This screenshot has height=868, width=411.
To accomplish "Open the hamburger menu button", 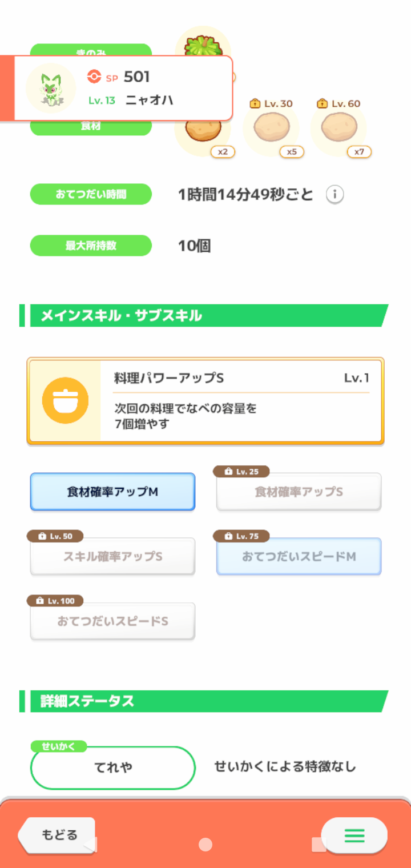I will click(x=354, y=836).
